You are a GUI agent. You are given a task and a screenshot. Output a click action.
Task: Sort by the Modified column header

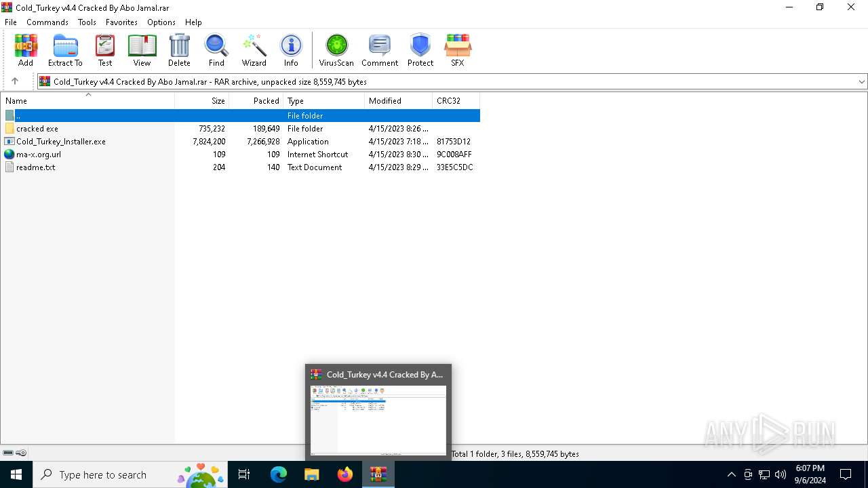click(399, 100)
